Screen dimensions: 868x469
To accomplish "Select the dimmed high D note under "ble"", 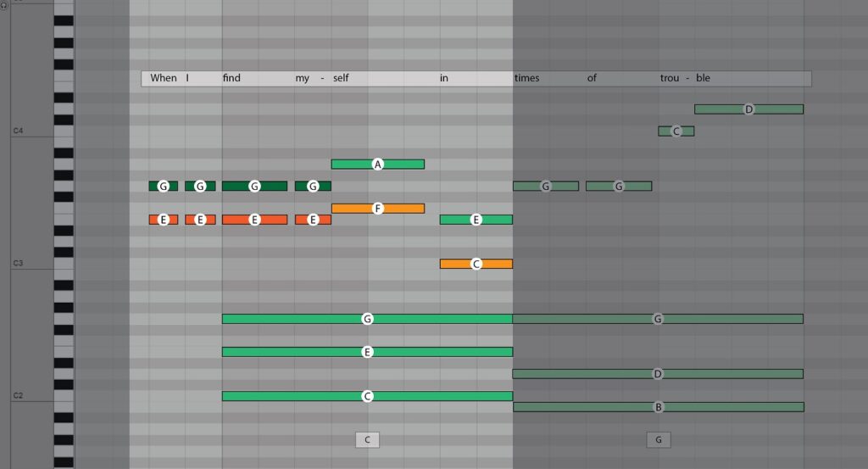I will point(749,109).
